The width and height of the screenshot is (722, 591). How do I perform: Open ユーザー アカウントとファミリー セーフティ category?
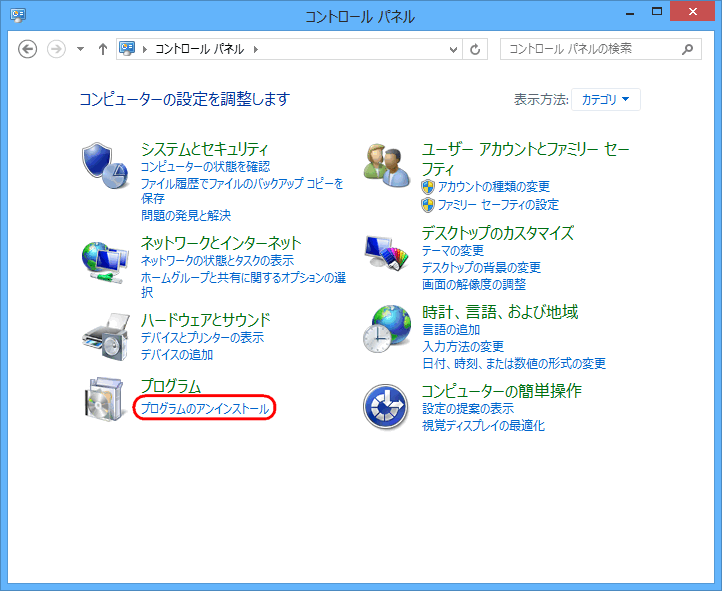point(526,159)
